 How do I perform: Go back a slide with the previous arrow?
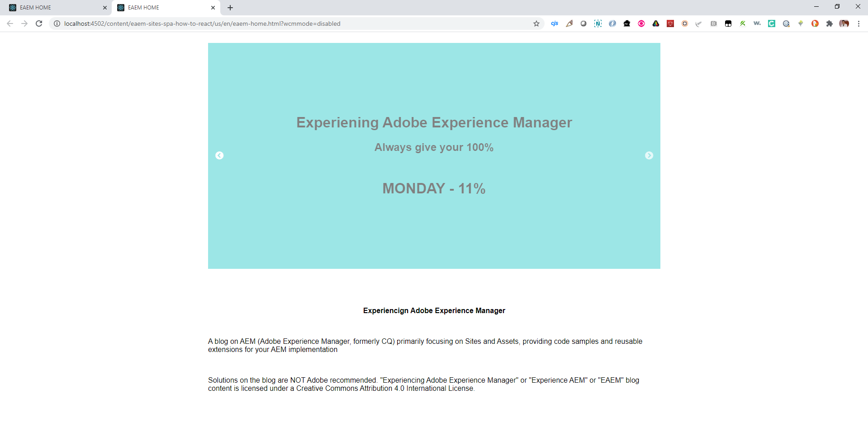click(x=219, y=155)
